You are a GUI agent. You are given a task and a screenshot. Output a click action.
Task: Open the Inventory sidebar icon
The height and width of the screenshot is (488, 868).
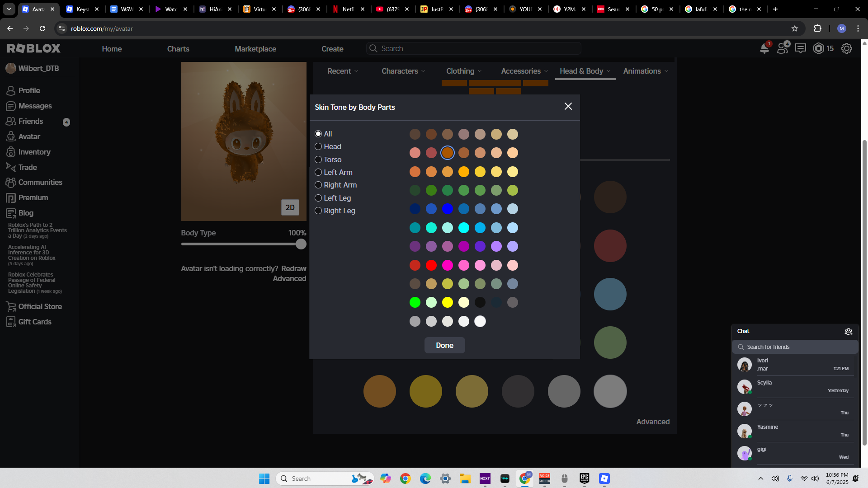11,152
